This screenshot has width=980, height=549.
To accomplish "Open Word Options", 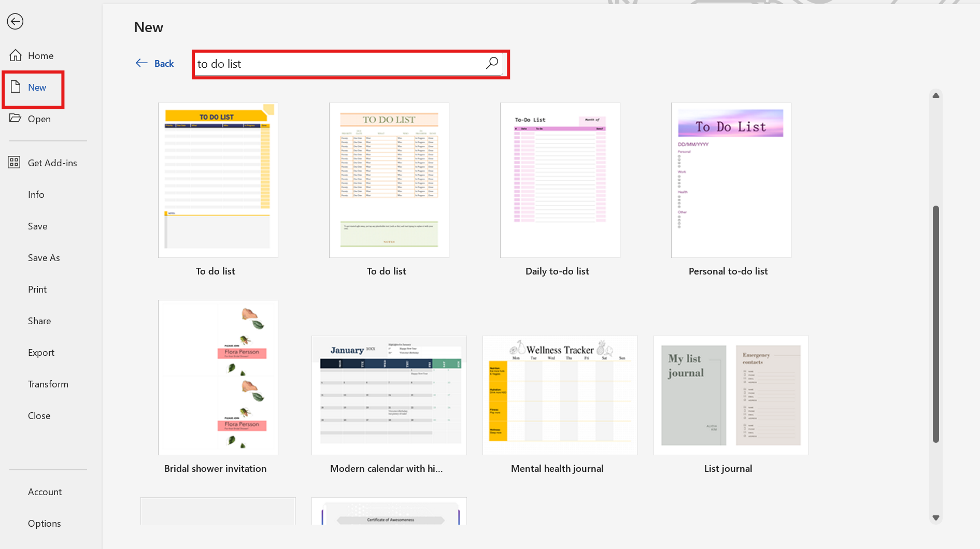I will [x=44, y=523].
